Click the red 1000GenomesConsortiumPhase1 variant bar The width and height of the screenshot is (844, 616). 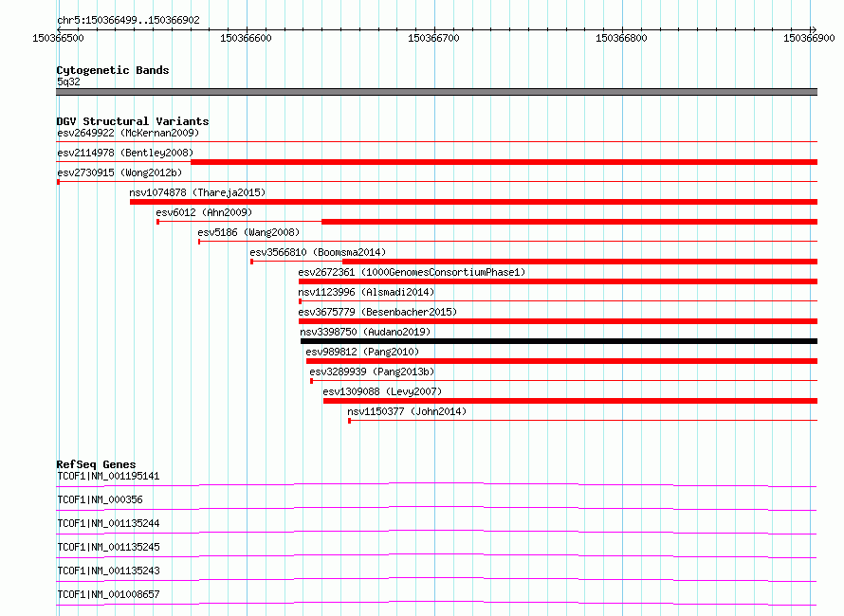pos(559,281)
